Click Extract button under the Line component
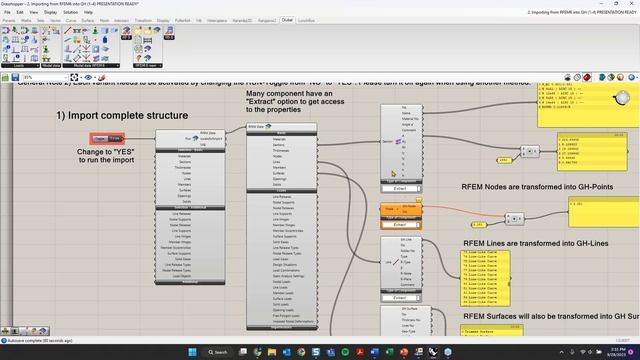The width and height of the screenshot is (640, 360). (400, 298)
